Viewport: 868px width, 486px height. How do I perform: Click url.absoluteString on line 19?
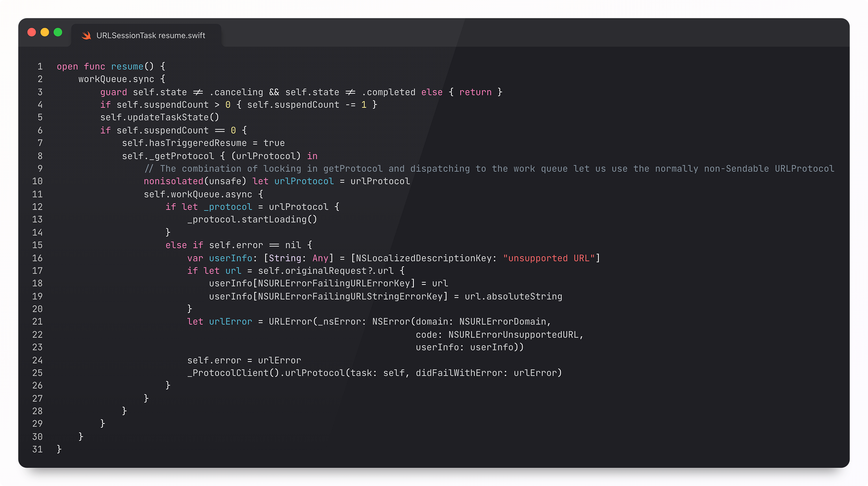click(x=513, y=296)
